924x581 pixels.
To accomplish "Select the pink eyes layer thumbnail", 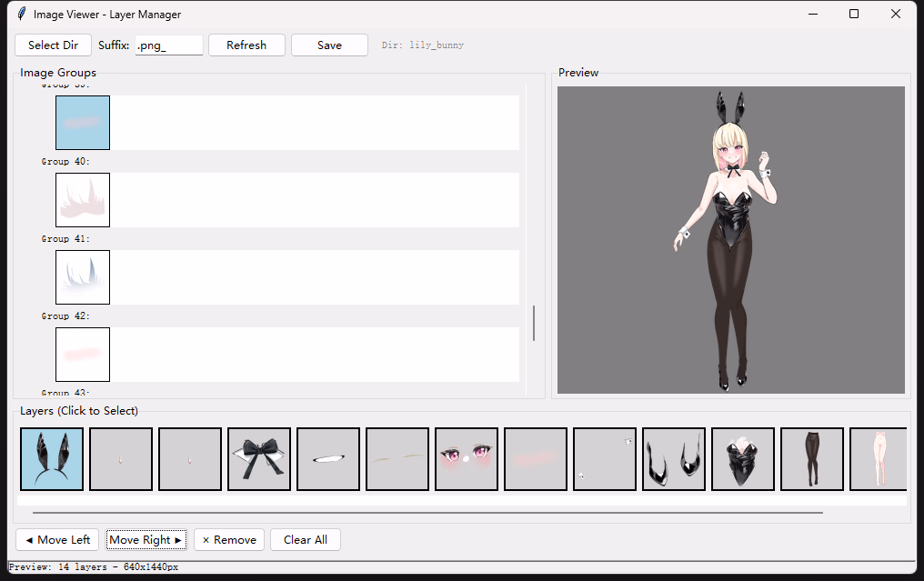I will (x=467, y=459).
